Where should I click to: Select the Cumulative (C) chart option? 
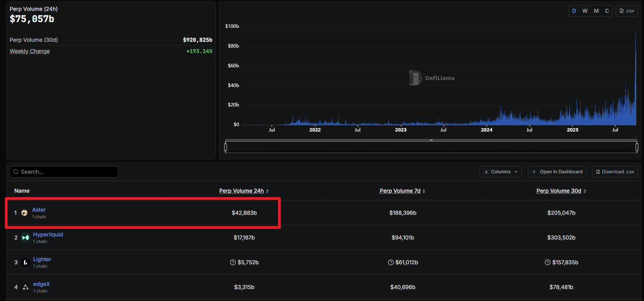click(607, 11)
